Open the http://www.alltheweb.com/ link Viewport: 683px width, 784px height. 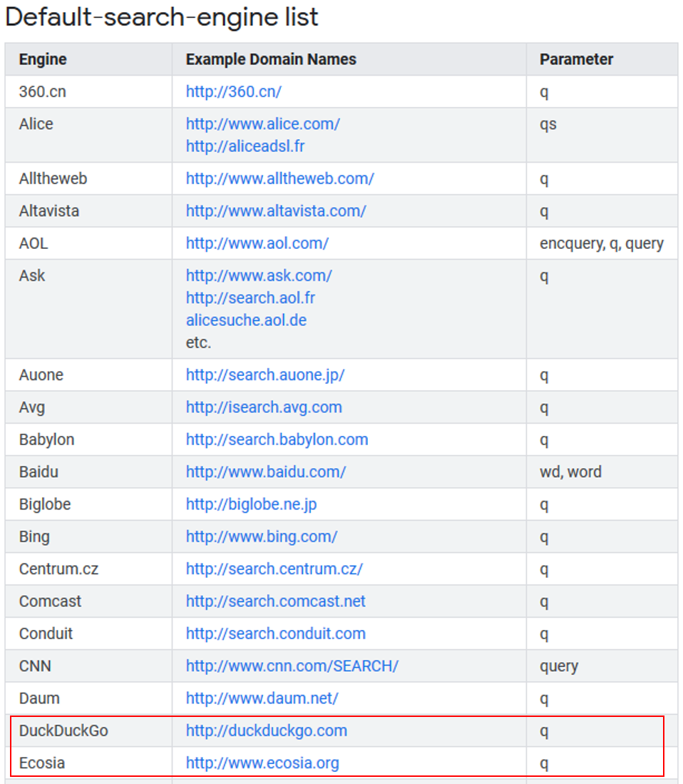279,178
